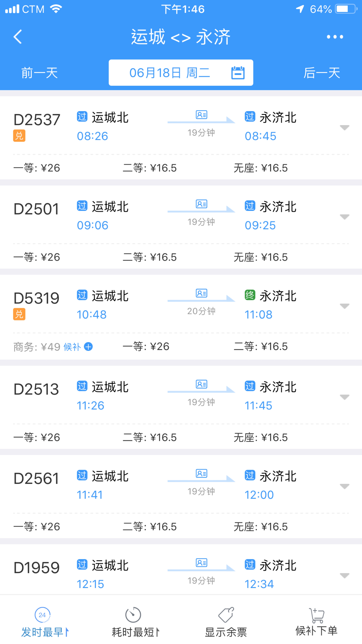Tap the ID card icon for D2561
Image resolution: width=362 pixels, height=644 pixels.
coord(201,473)
